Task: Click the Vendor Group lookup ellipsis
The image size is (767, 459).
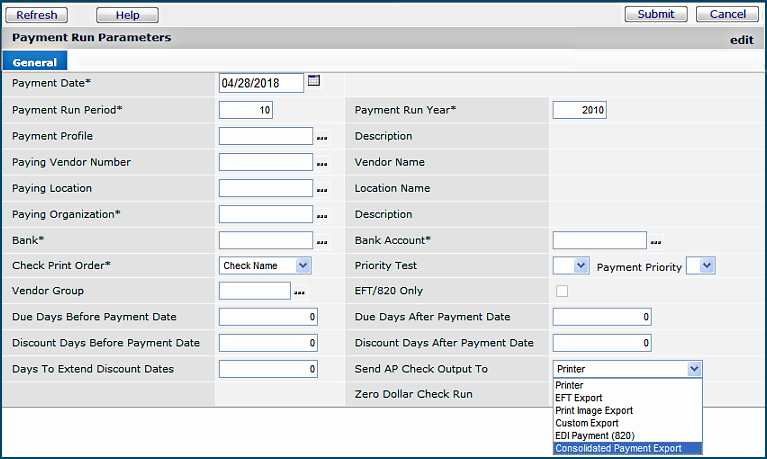Action: click(298, 292)
